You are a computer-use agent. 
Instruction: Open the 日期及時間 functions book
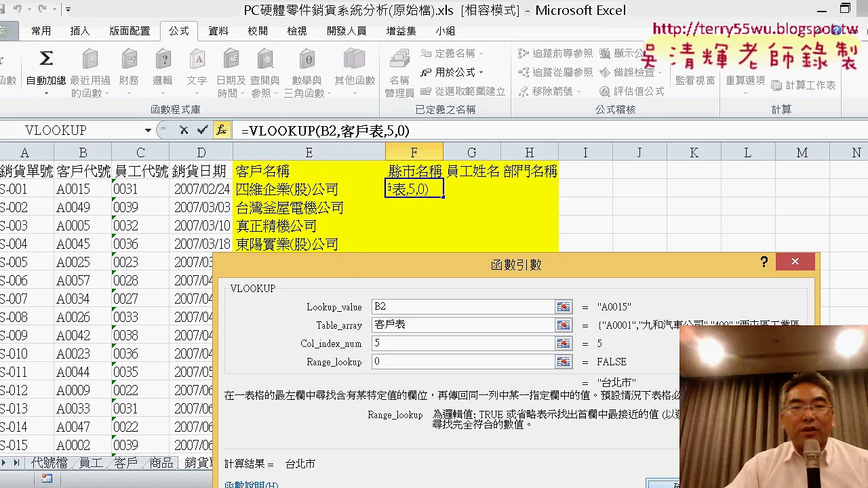[x=231, y=60]
